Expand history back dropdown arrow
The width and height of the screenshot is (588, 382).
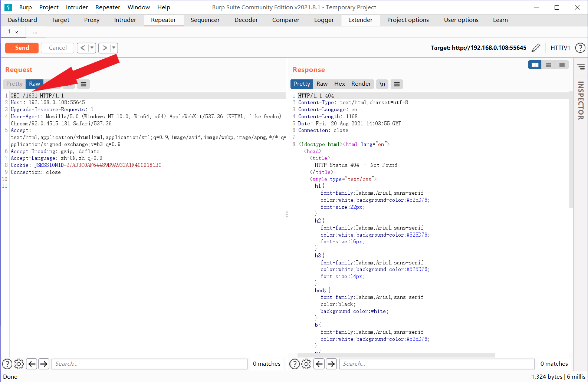click(x=92, y=48)
